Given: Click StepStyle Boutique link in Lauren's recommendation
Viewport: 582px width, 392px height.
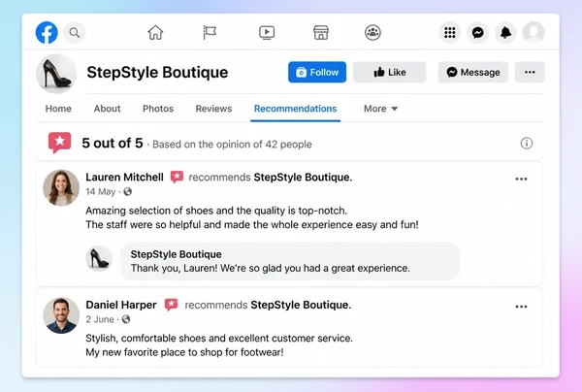Looking at the screenshot, I should coord(303,177).
